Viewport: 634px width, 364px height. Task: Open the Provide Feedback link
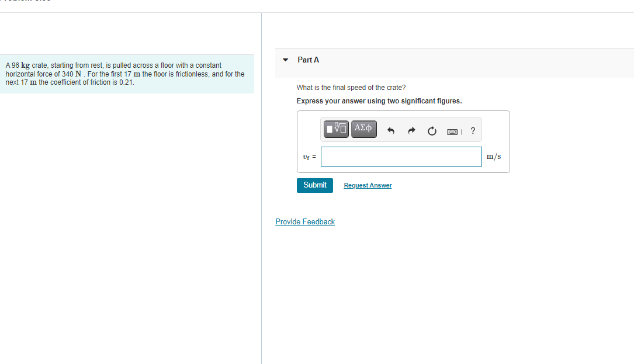(305, 221)
